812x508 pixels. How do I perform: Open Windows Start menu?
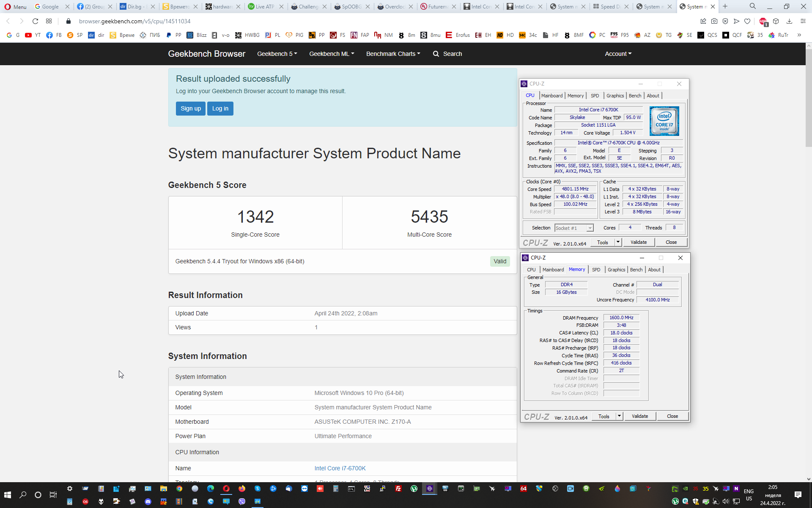tap(7, 495)
